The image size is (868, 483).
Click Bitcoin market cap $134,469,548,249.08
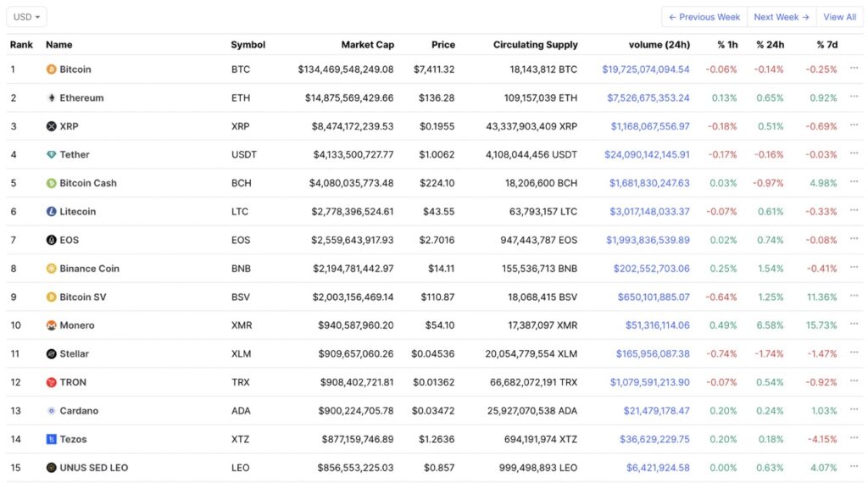tap(346, 69)
